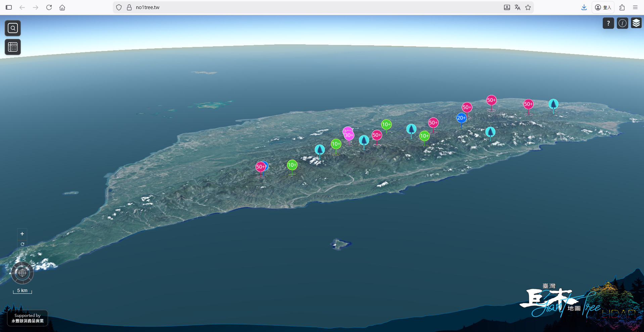644x332 pixels.
Task: Click the Supported by sponsor badge
Action: (28, 318)
